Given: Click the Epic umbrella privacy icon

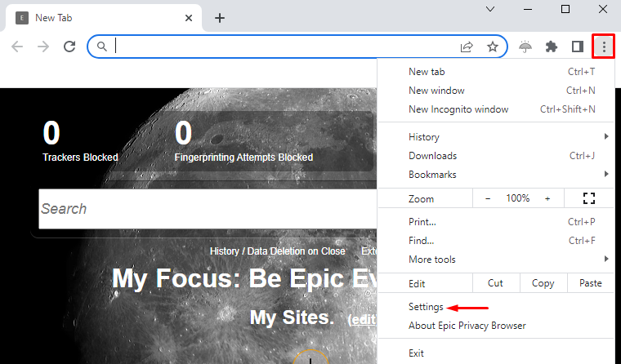Looking at the screenshot, I should 525,47.
